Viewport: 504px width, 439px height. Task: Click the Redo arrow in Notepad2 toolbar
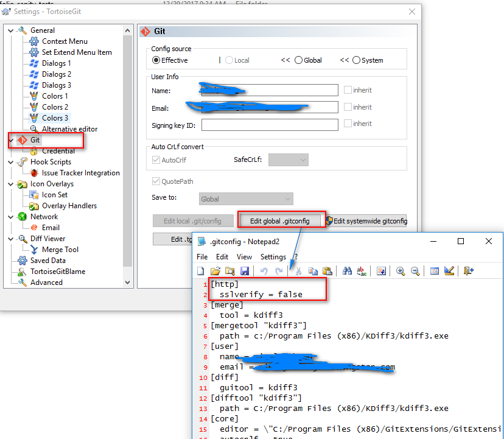click(x=279, y=271)
